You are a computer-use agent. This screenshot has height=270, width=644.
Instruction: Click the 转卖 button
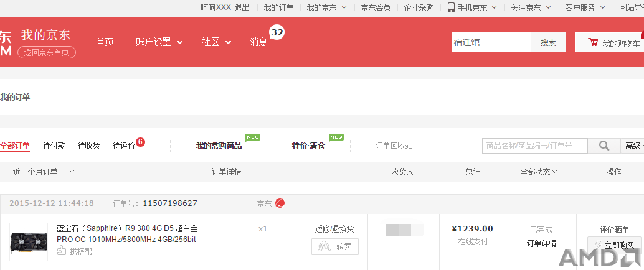pyautogui.click(x=334, y=246)
